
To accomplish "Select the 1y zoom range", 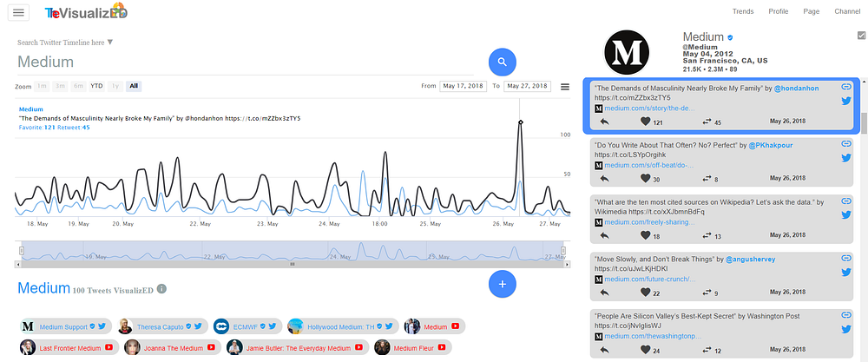I will (115, 86).
